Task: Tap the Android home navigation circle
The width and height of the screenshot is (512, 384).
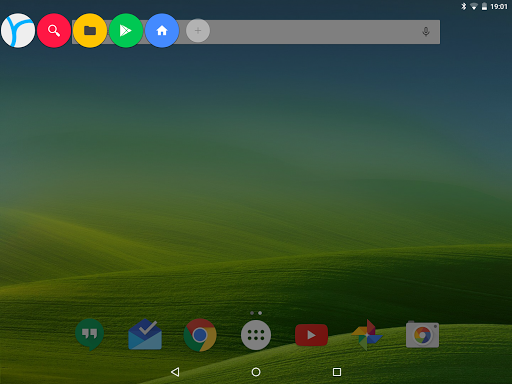Action: [256, 372]
